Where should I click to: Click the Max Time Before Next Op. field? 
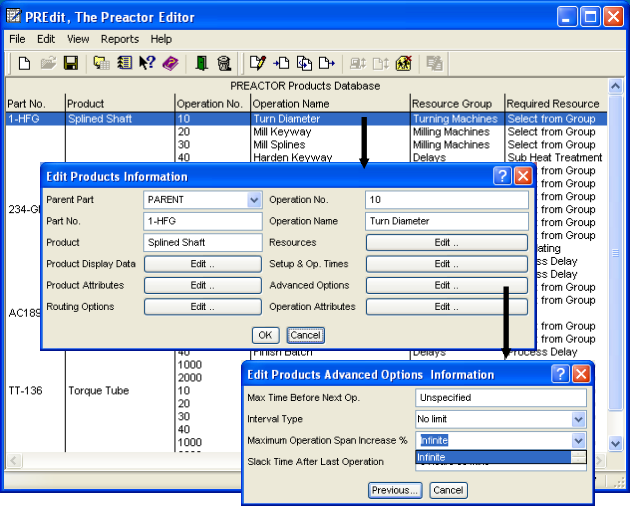pos(501,398)
